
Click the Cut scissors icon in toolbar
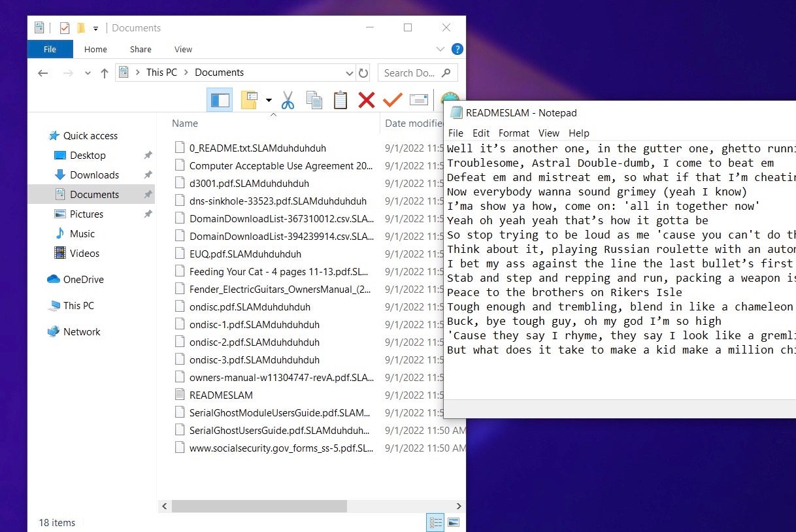tap(288, 100)
